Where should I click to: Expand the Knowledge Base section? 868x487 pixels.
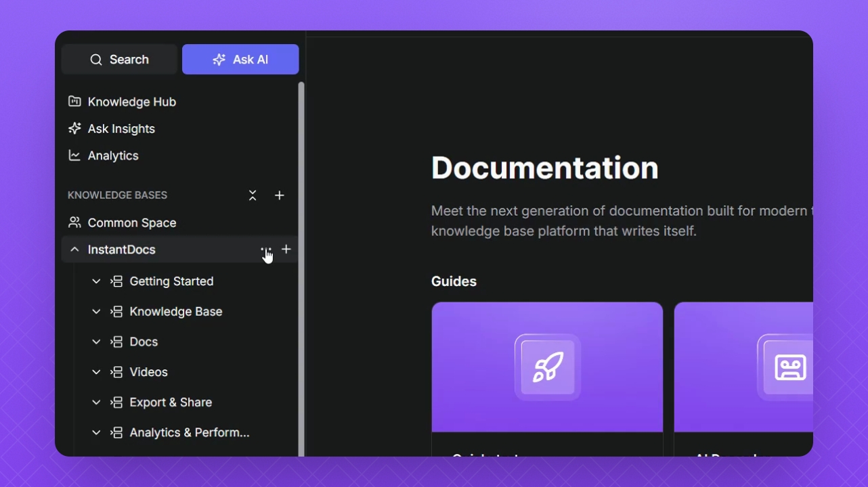[96, 312]
